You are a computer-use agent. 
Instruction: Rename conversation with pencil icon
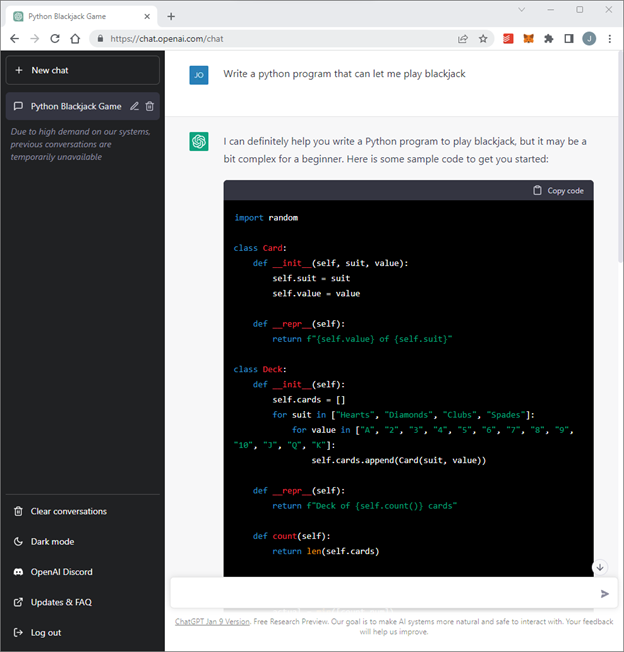click(134, 106)
